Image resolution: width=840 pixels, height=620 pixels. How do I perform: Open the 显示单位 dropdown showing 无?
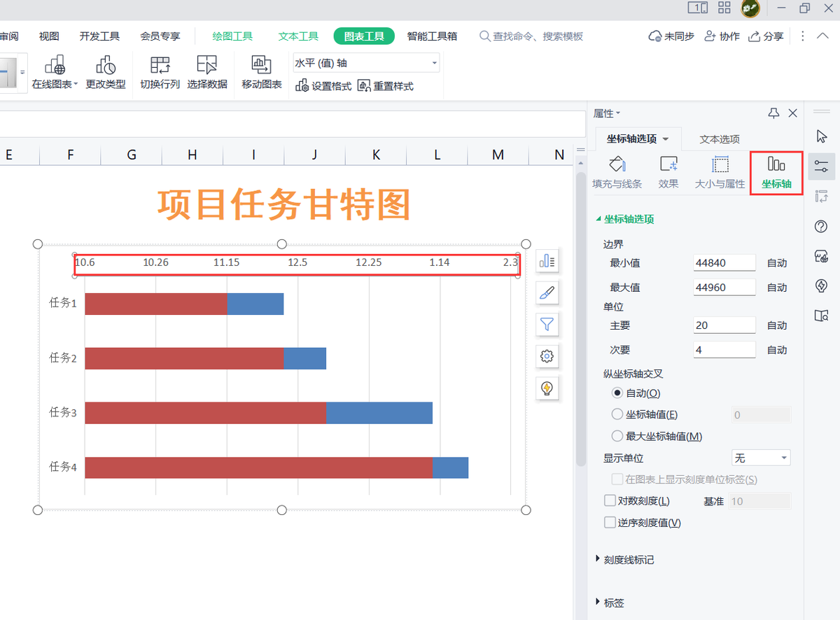761,458
